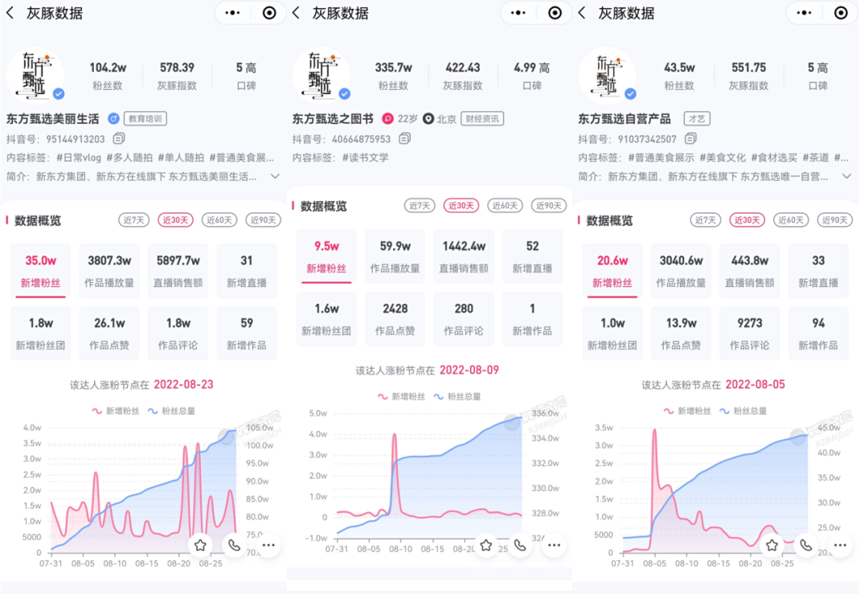
Task: Expand the 简介 description of 东方甄选自营产品
Action: [x=848, y=177]
